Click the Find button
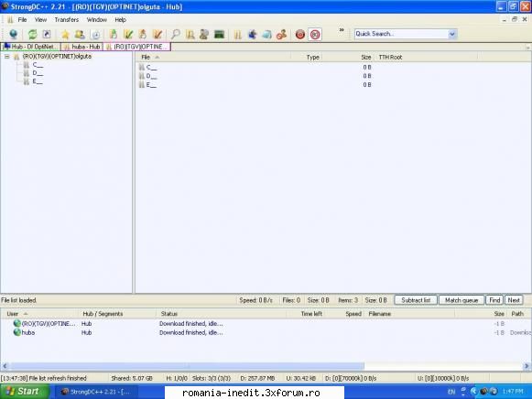Viewport: 532px width, 399px height. coord(494,300)
